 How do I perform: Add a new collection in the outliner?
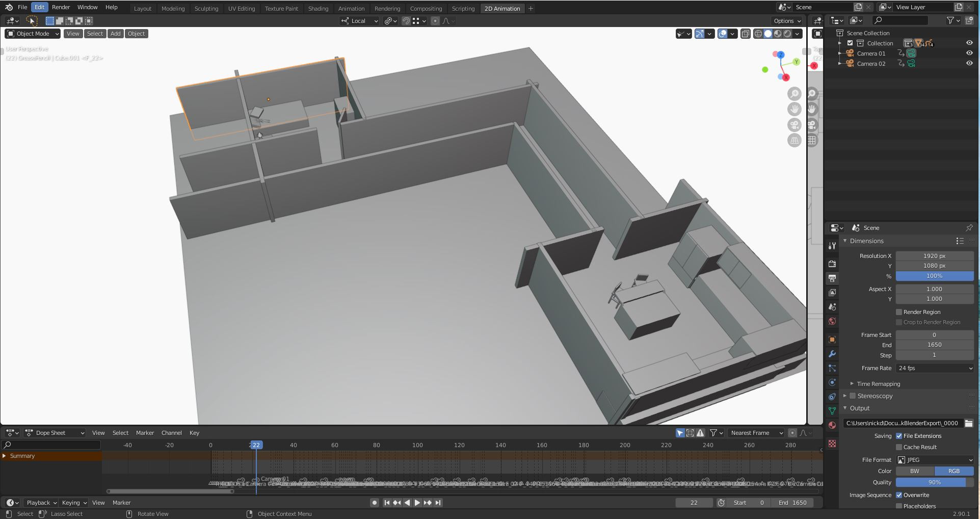969,20
